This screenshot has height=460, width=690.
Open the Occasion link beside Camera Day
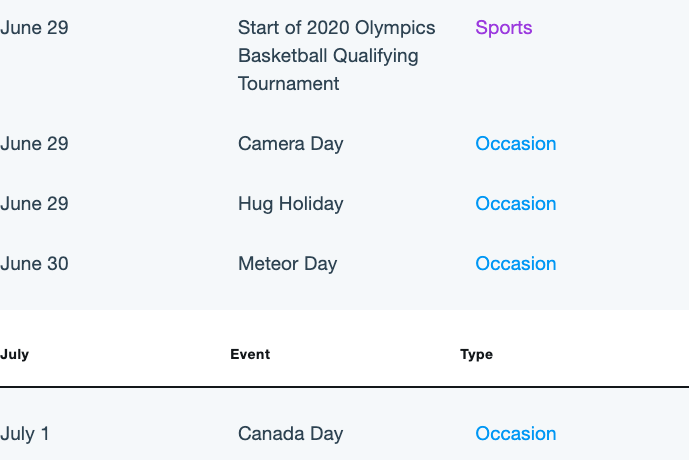coord(516,144)
